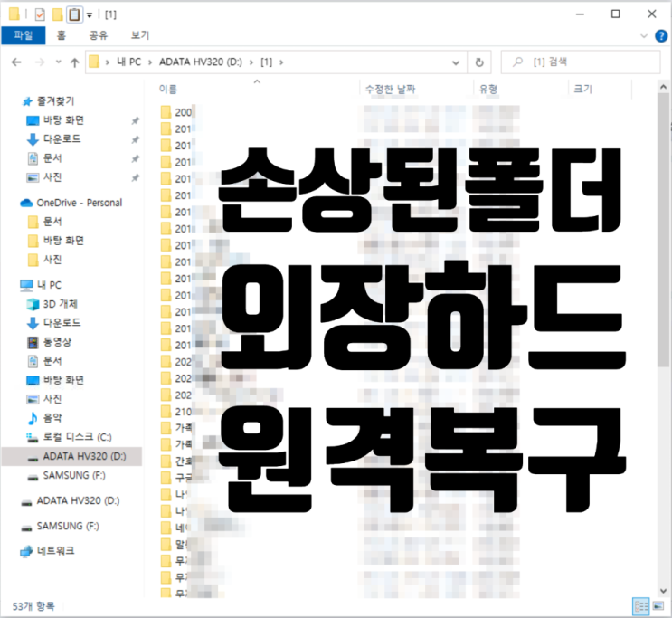Click the 다운로드 pin icon in 즐겨찾기
The width and height of the screenshot is (672, 618).
coord(136,140)
